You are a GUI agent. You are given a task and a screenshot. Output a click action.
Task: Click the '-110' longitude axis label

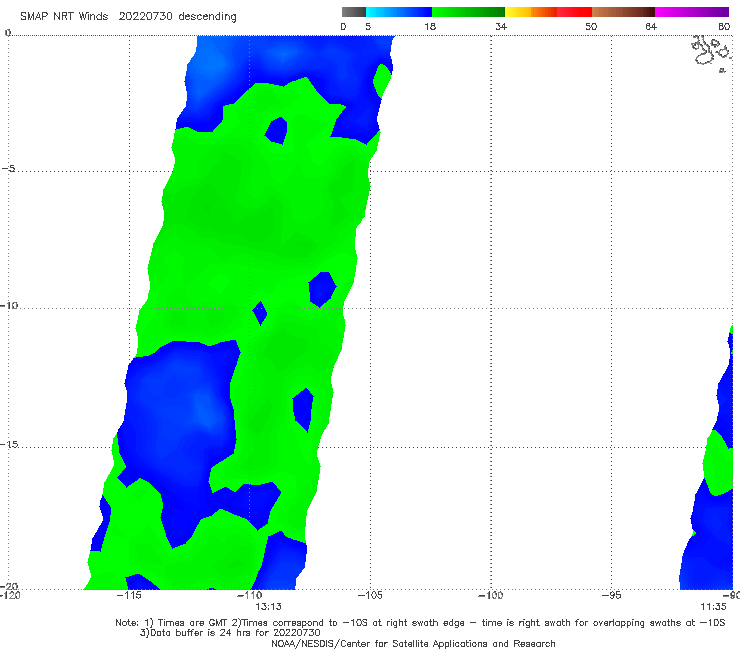point(249,595)
